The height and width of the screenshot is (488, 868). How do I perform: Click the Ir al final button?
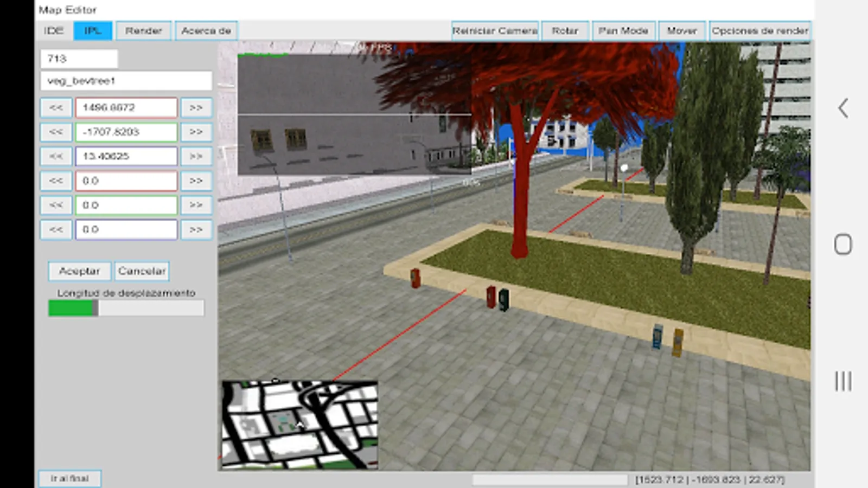(69, 479)
